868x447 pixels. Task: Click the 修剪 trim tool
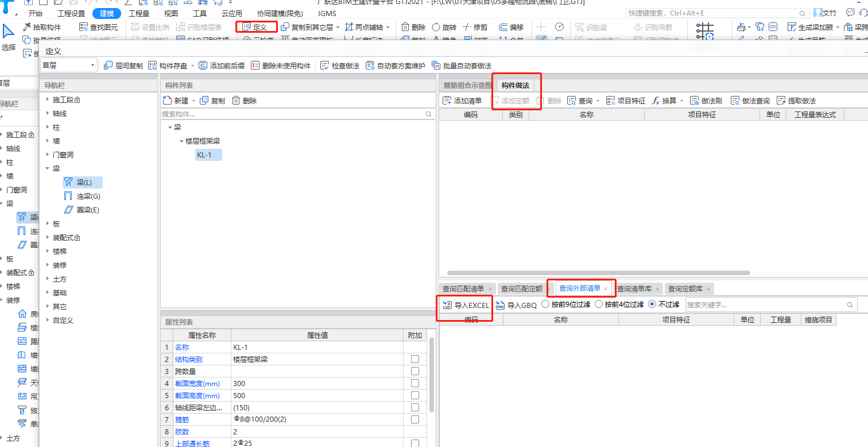point(475,27)
